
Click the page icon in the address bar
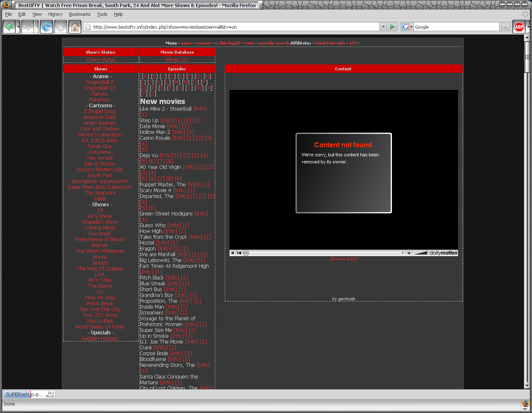tap(88, 27)
